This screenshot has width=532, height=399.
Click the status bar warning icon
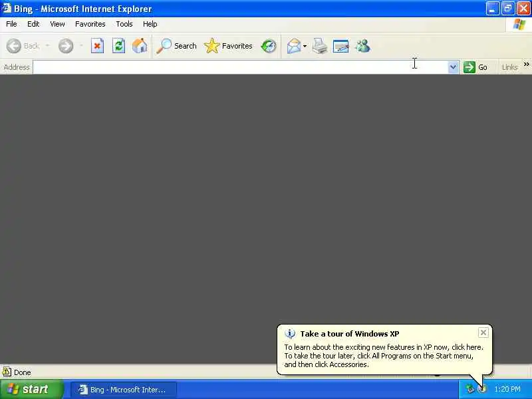click(x=7, y=372)
